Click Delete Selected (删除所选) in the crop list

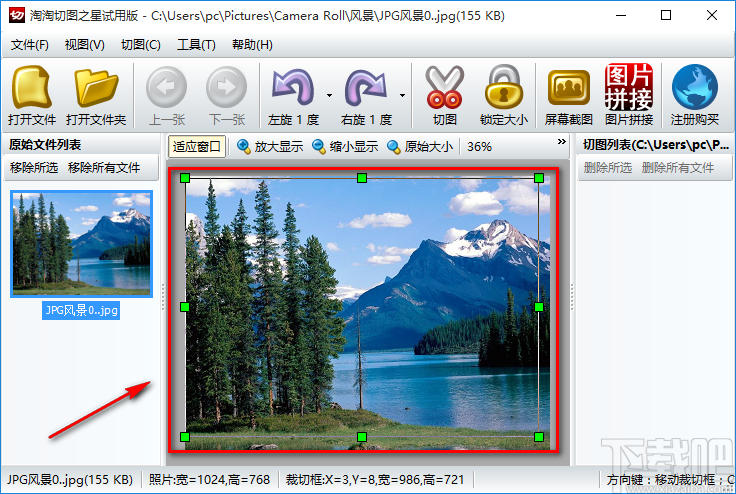click(x=608, y=168)
